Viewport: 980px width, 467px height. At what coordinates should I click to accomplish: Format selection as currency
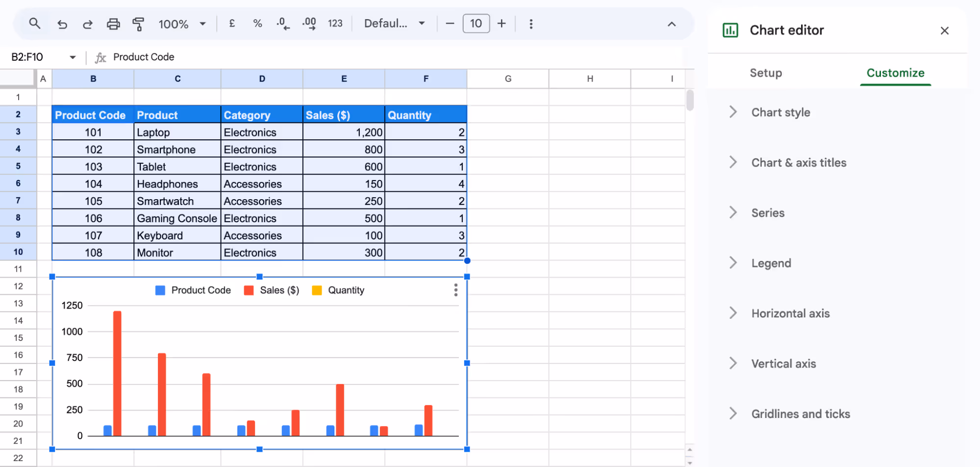(232, 23)
